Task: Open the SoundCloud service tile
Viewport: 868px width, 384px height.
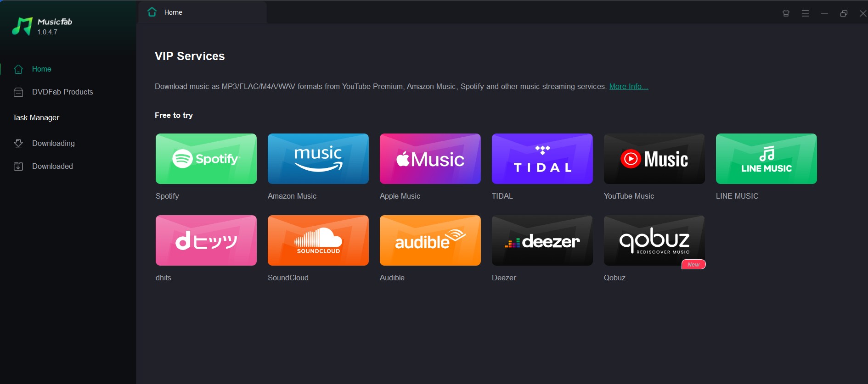Action: click(x=318, y=240)
